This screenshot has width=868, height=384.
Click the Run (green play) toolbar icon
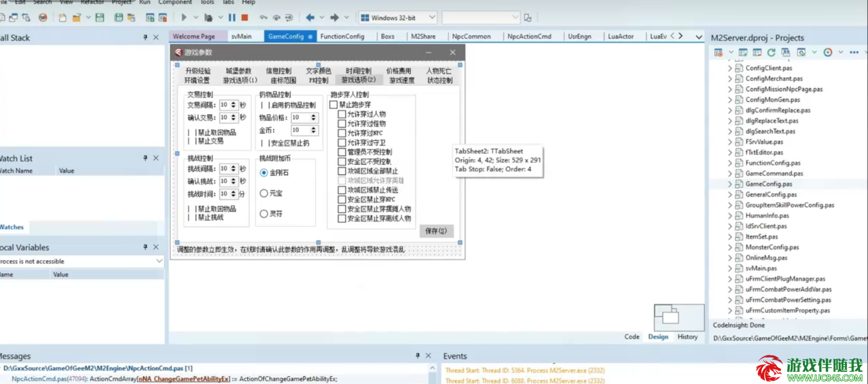[x=184, y=18]
